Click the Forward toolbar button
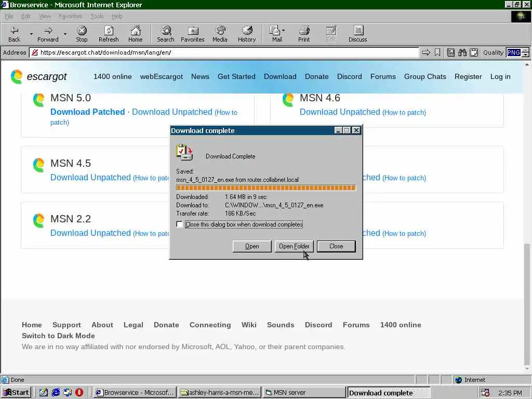The width and height of the screenshot is (532, 399). point(48,34)
